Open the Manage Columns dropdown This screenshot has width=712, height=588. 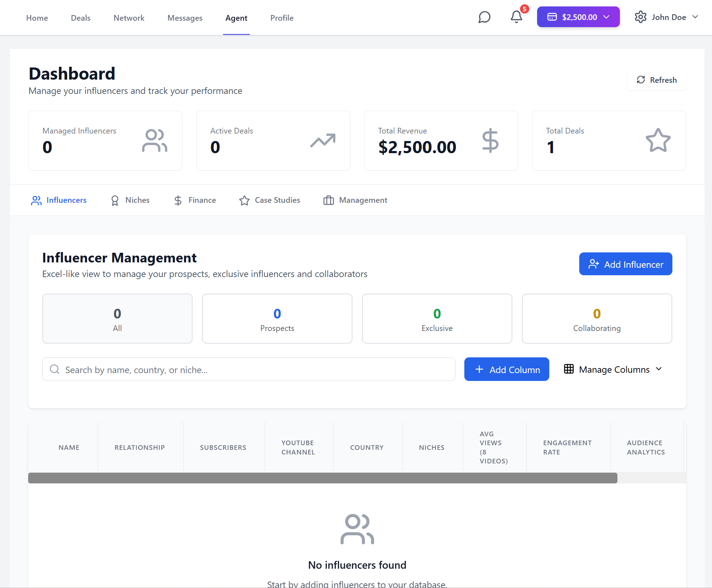(613, 369)
